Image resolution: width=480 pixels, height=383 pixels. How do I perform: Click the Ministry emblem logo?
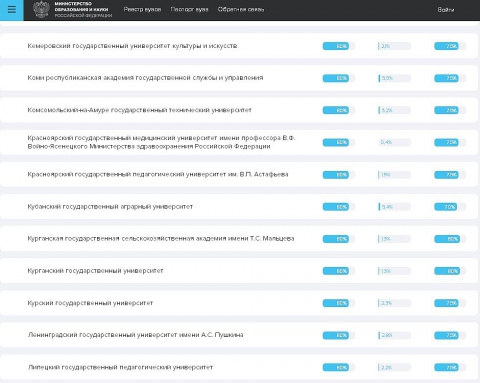click(x=41, y=9)
